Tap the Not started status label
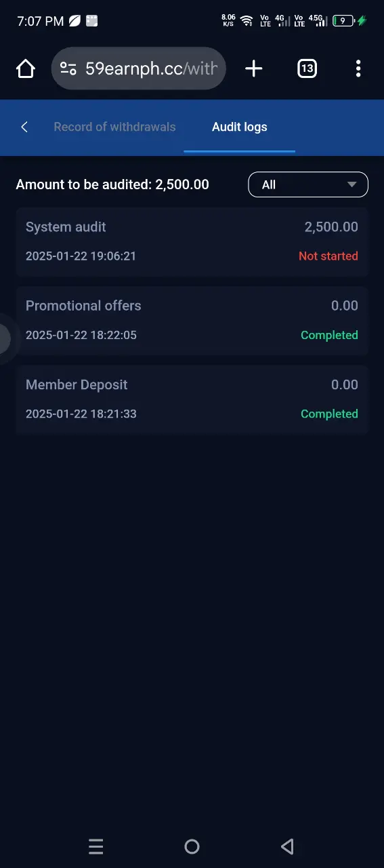This screenshot has height=868, width=384. pos(328,256)
